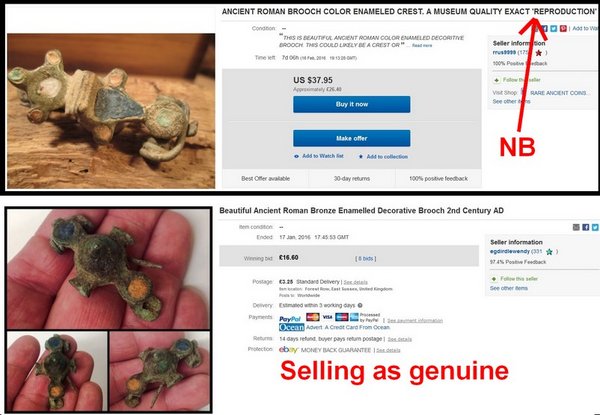
Task: View returns See details link
Action: click(399, 339)
